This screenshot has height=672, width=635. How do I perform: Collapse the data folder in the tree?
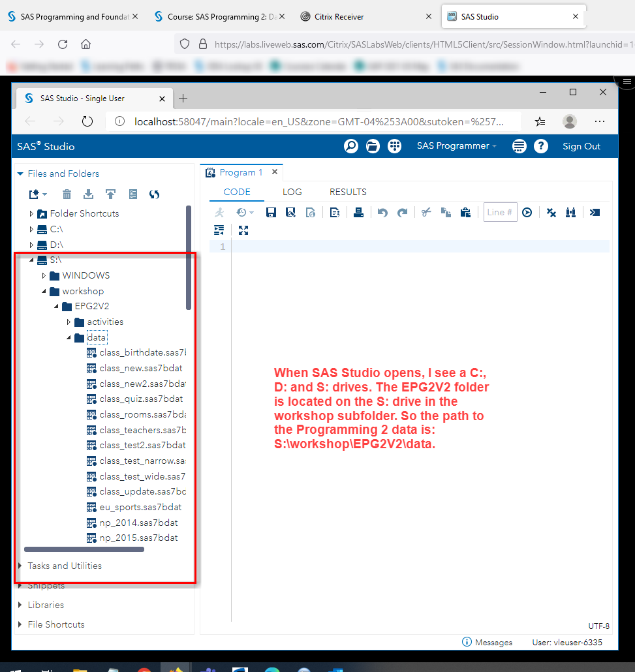point(68,337)
